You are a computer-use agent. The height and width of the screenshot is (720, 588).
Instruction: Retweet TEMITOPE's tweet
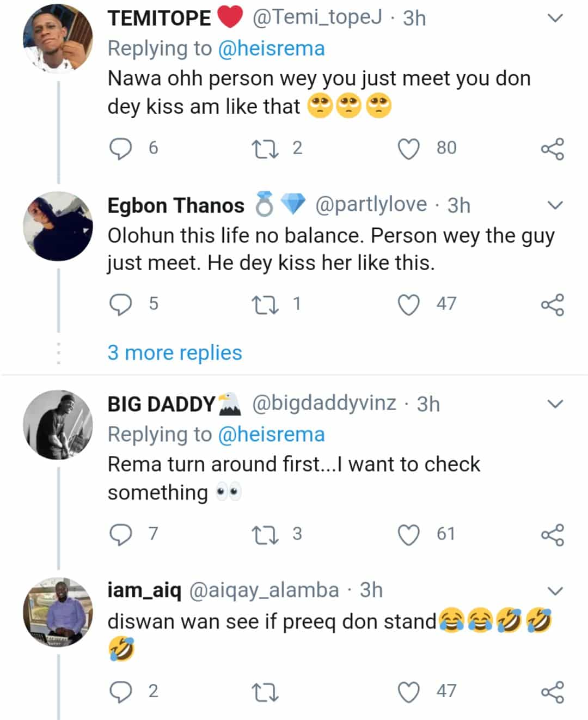tap(265, 149)
